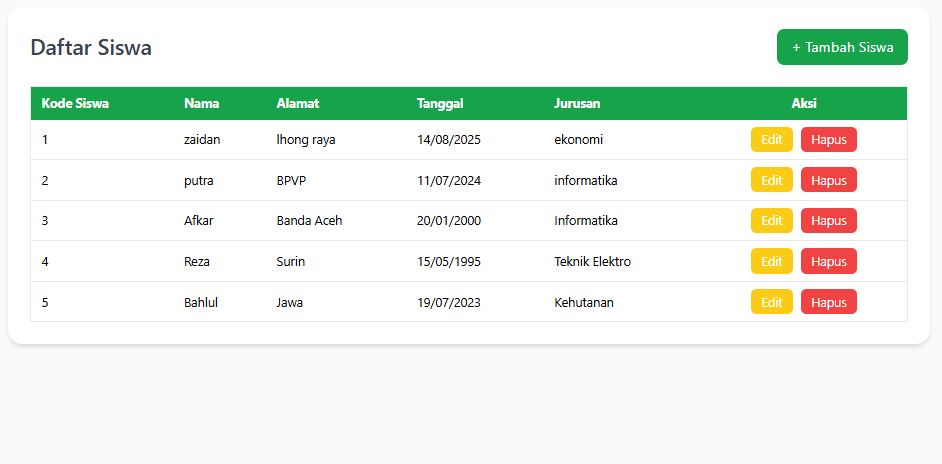
Task: Delete Bahlul using Hapus button
Action: pyautogui.click(x=828, y=302)
